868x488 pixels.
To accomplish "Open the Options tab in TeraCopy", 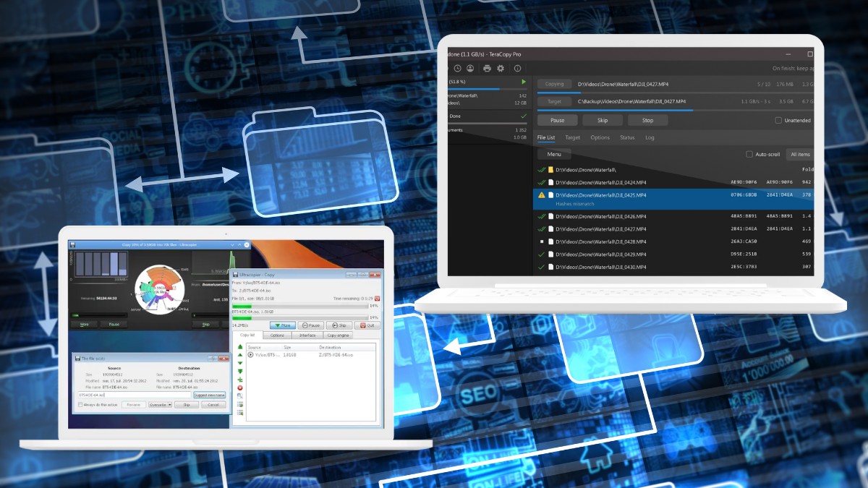I will click(x=600, y=137).
